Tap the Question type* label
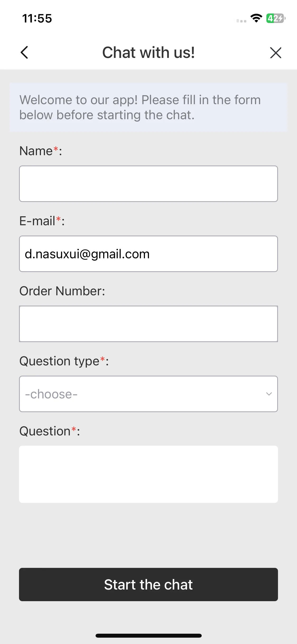 click(x=64, y=361)
